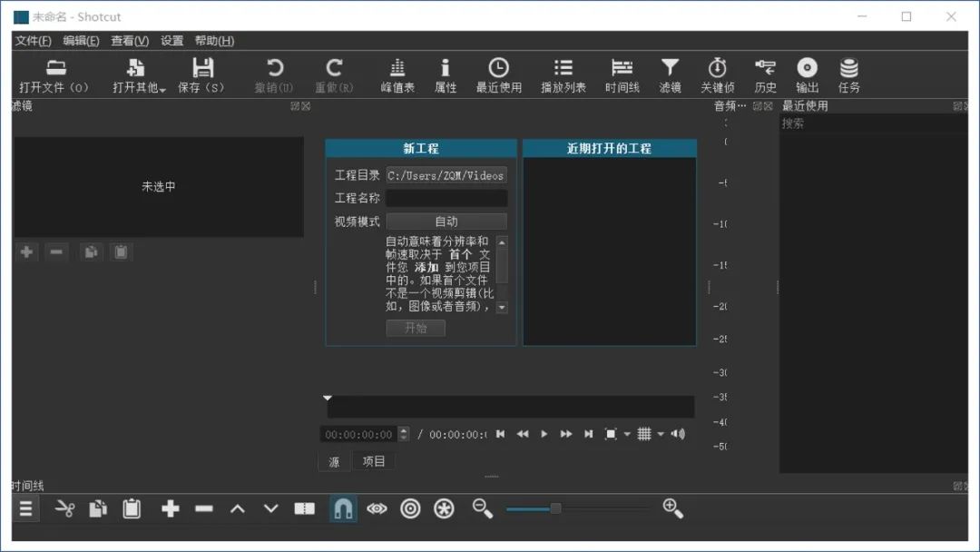Open the 设置 menu
This screenshot has width=980, height=552.
pyautogui.click(x=171, y=41)
